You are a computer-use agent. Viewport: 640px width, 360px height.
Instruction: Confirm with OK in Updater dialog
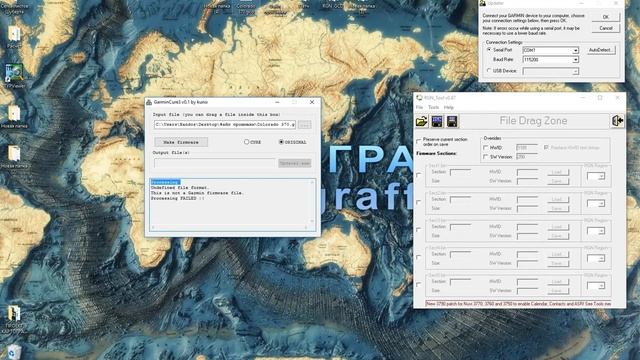click(606, 17)
